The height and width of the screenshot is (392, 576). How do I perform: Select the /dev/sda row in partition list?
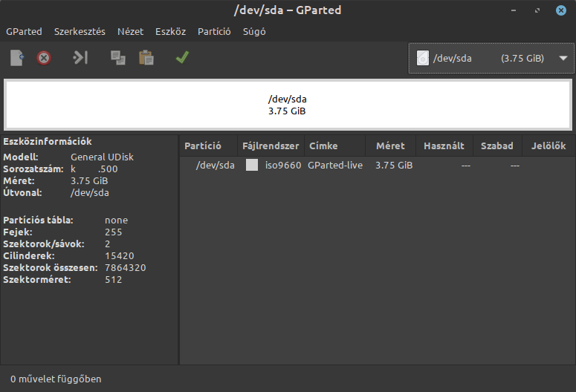[378, 165]
